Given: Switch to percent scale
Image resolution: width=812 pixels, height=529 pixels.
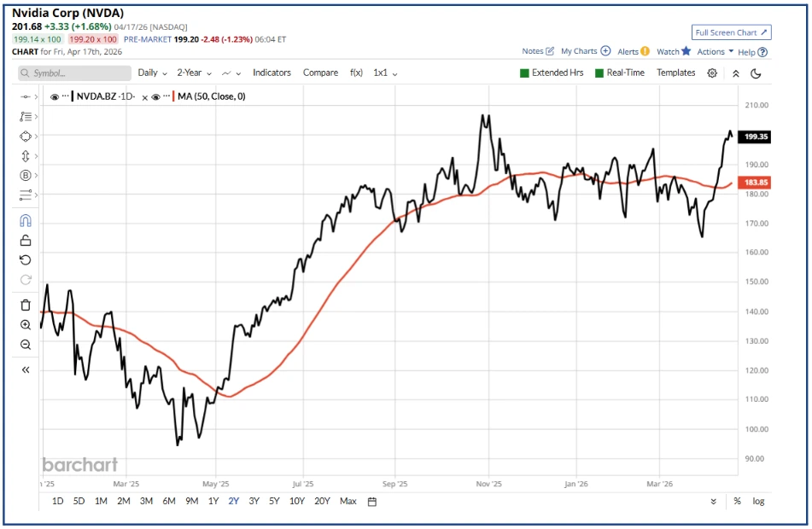Looking at the screenshot, I should click(737, 501).
